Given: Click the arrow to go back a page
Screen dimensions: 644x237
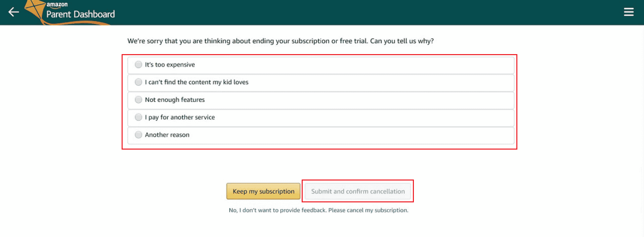Looking at the screenshot, I should click(x=13, y=12).
